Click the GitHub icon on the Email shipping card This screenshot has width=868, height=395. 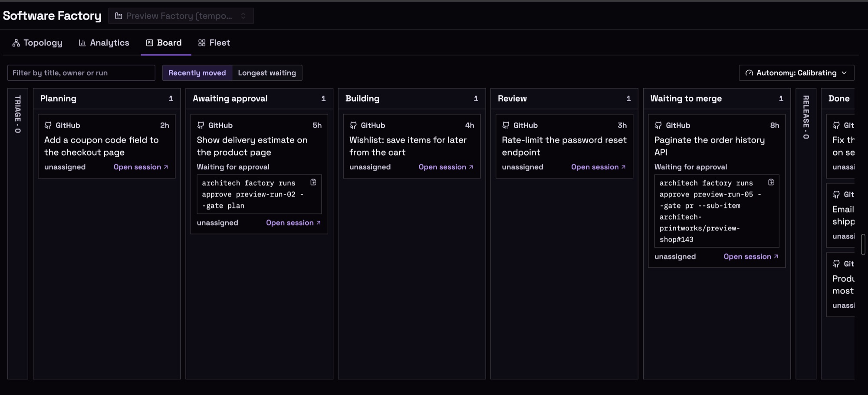point(836,194)
